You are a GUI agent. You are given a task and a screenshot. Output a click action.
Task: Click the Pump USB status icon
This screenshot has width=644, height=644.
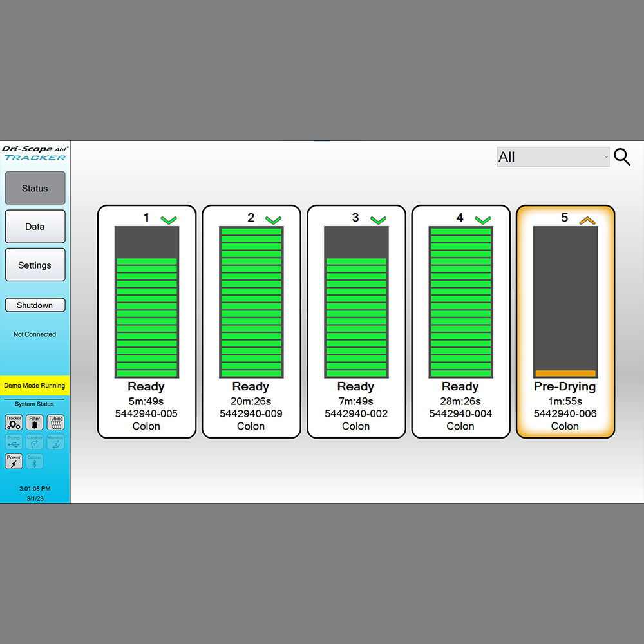tap(14, 442)
